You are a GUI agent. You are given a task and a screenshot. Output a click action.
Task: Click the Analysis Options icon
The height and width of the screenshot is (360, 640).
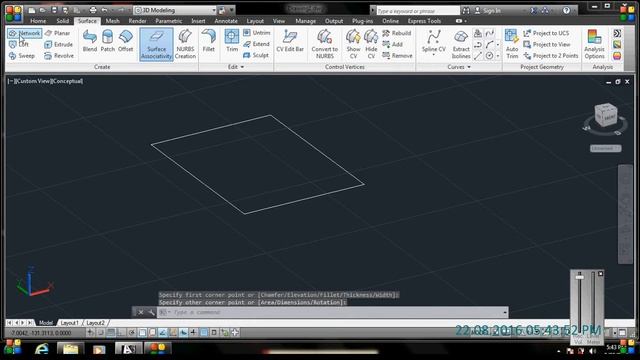point(594,44)
